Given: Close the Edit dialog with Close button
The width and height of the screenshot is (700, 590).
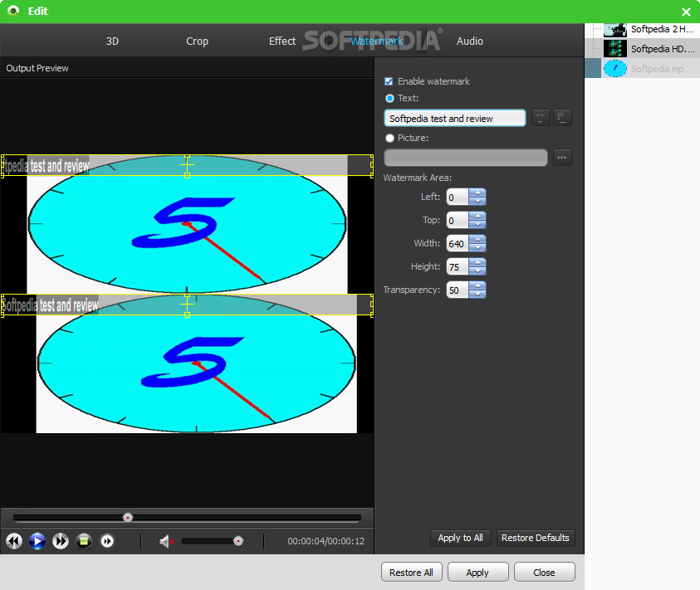Looking at the screenshot, I should coord(544,572).
